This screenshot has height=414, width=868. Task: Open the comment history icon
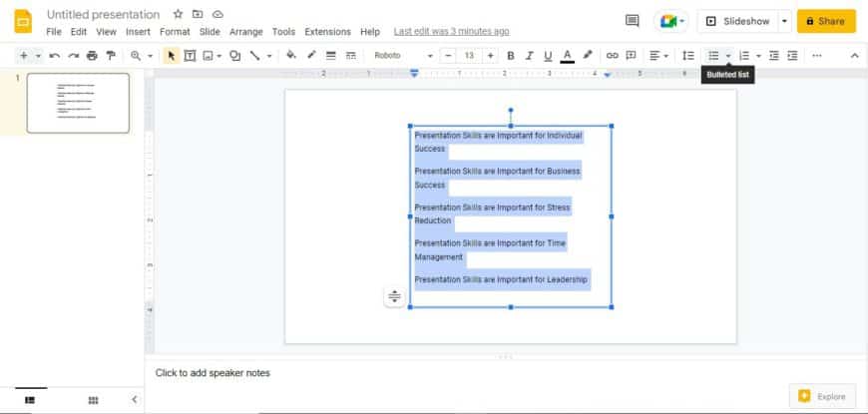(632, 21)
